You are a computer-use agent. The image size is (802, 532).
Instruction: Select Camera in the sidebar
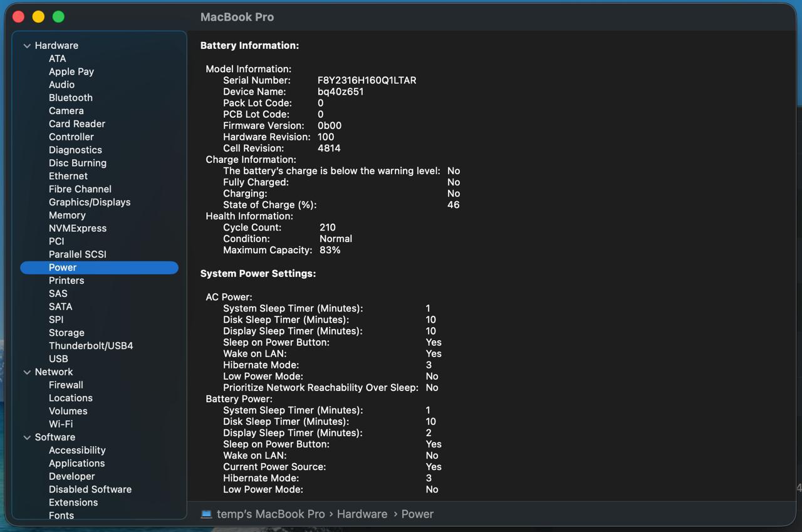click(x=66, y=111)
